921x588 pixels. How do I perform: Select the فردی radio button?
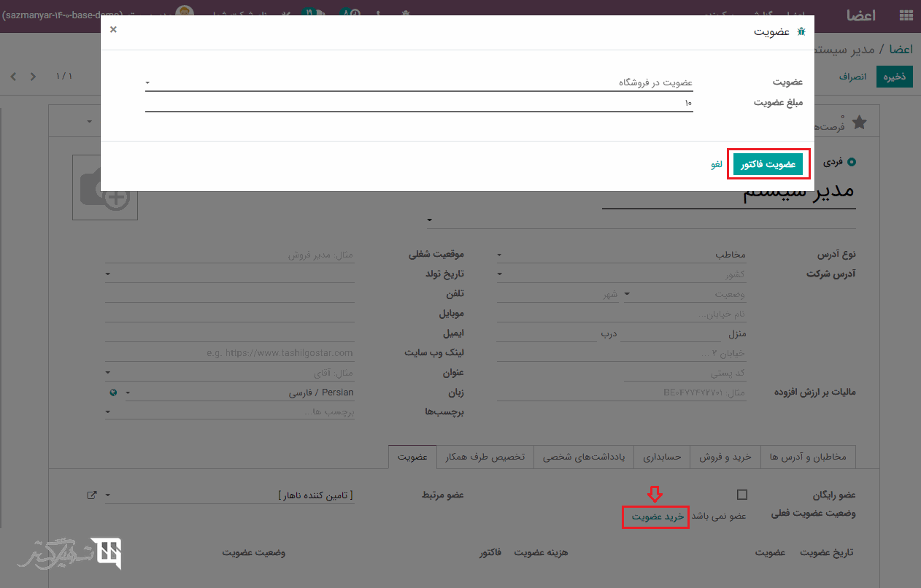(x=851, y=161)
